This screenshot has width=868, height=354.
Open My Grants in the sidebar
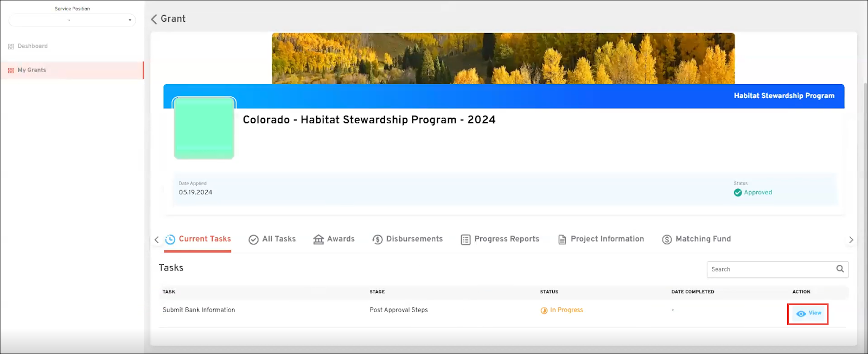[x=31, y=70]
